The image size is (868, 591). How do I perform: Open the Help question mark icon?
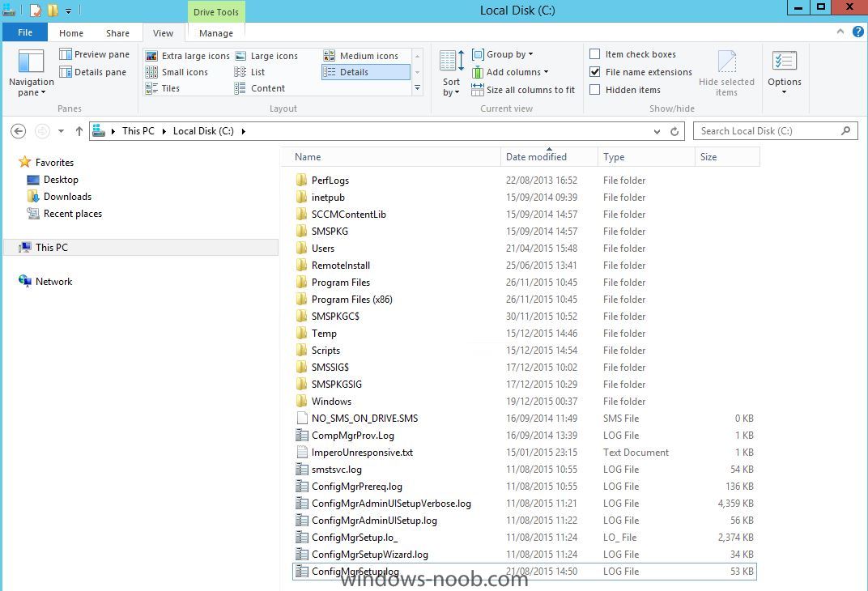point(858,32)
